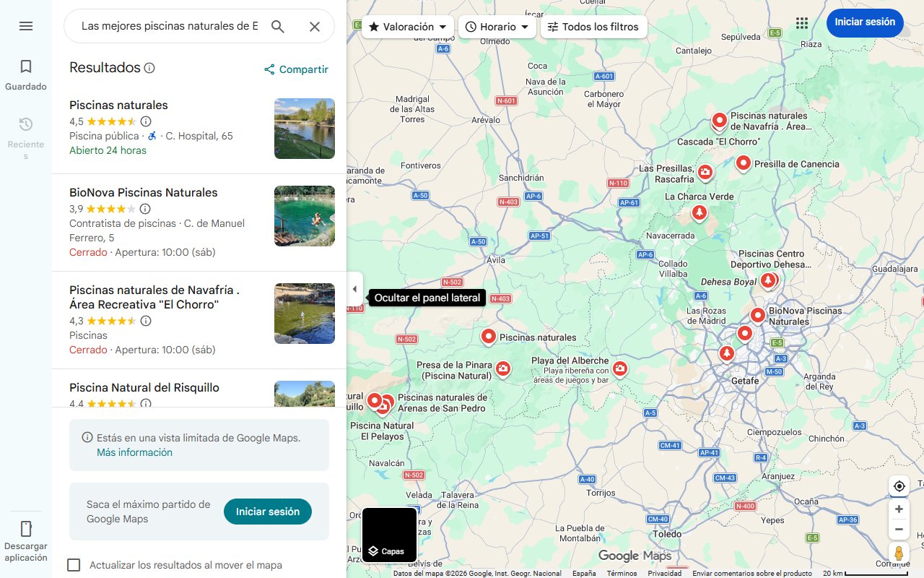The height and width of the screenshot is (578, 924).
Task: Open Capas layers tile
Action: point(389,535)
